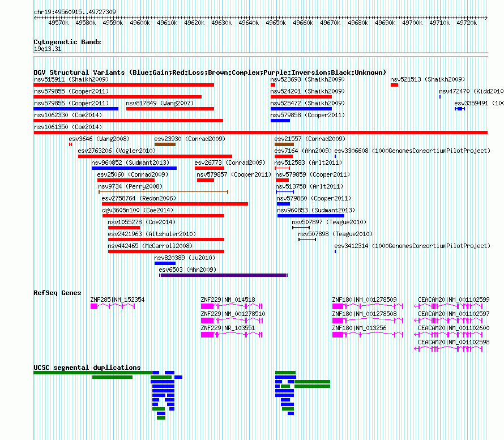Click the ZNF180|NM_001278508 transcript label

[x=365, y=314]
